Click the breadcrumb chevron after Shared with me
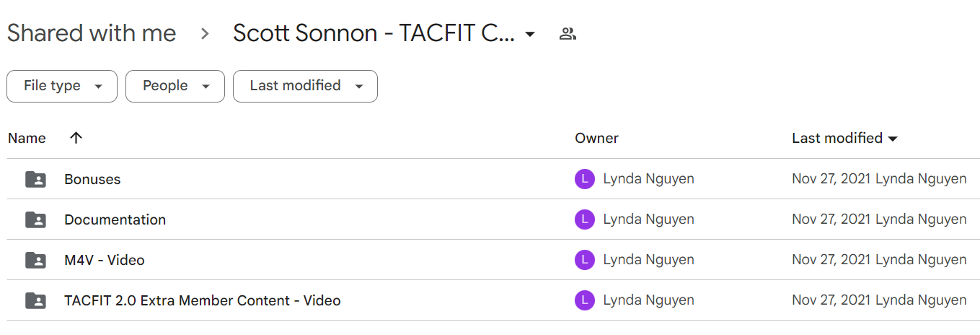Image resolution: width=980 pixels, height=335 pixels. 205,33
